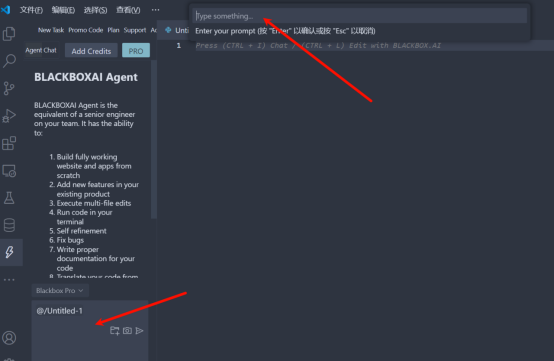Attach a folder to the chat message
The height and width of the screenshot is (361, 554).
point(114,331)
